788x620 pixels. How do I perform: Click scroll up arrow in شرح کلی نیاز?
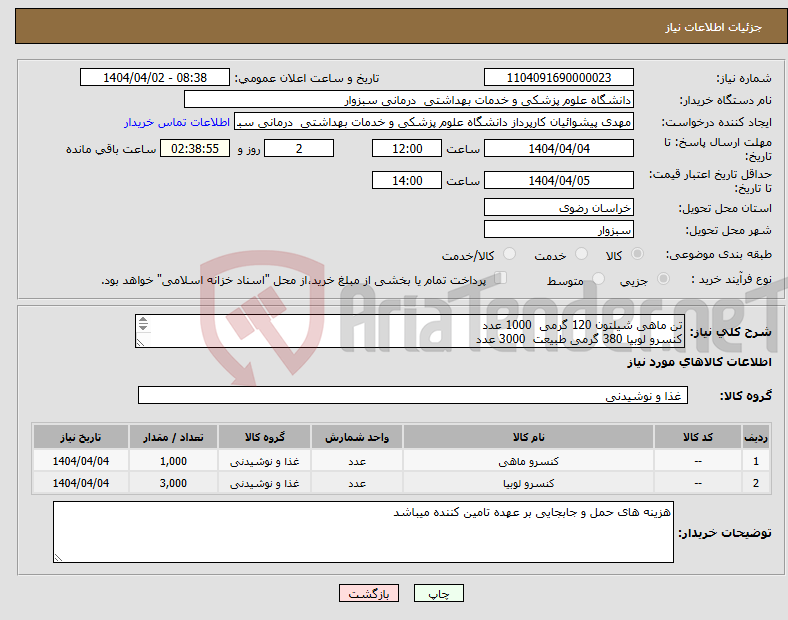click(143, 320)
